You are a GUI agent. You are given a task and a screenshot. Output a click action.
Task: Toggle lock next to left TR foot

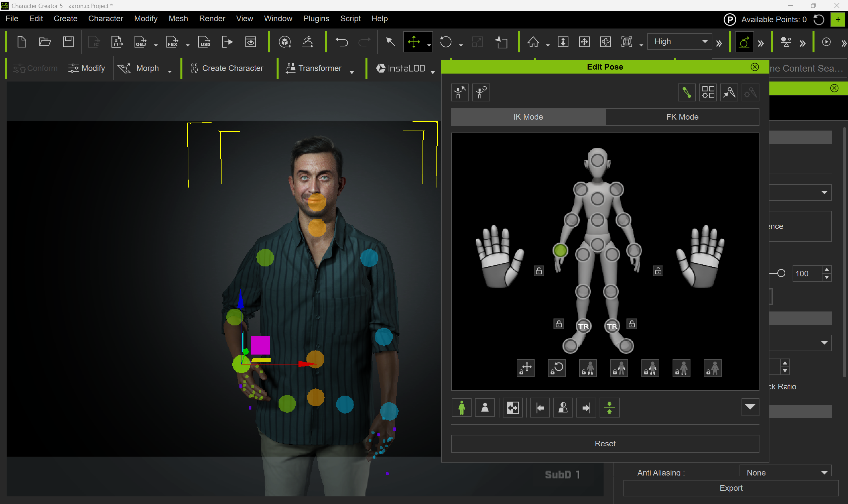[x=559, y=324]
